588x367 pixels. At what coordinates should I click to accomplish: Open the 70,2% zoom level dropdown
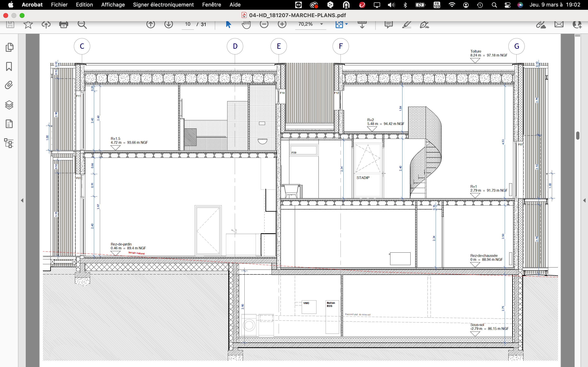(321, 24)
